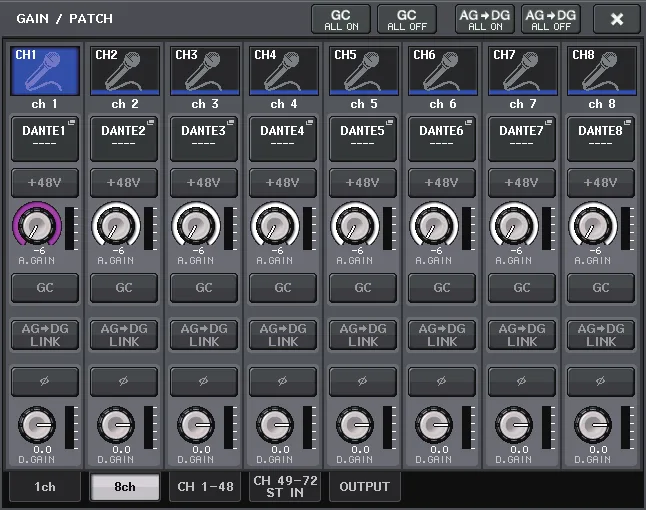Enable AG→DG LINK on channel 6

(442, 335)
